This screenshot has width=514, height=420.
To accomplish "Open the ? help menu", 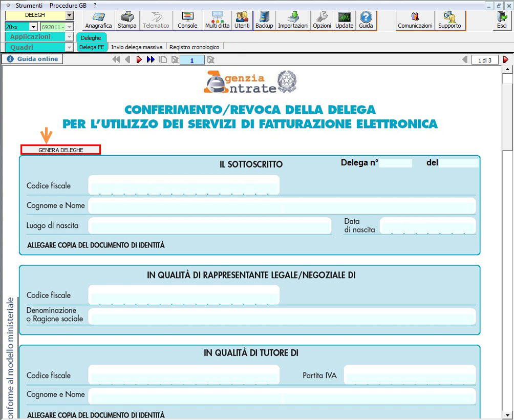I will (95, 6).
